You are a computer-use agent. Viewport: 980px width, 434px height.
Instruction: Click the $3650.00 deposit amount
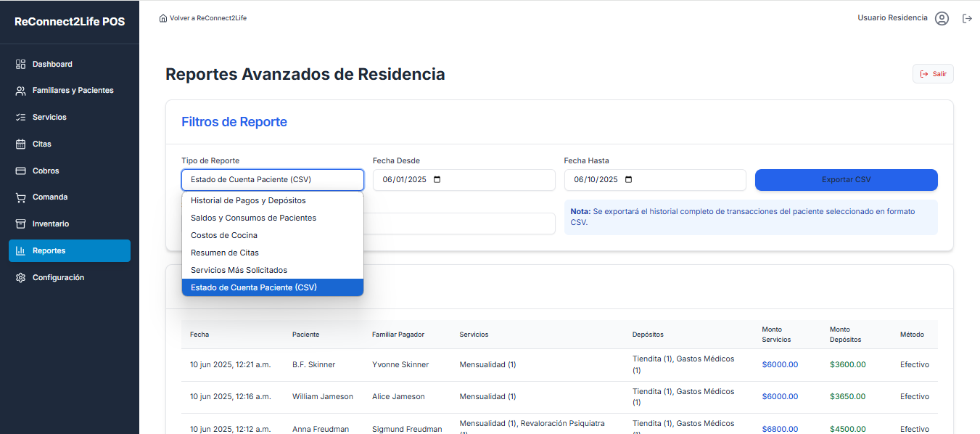pos(848,396)
